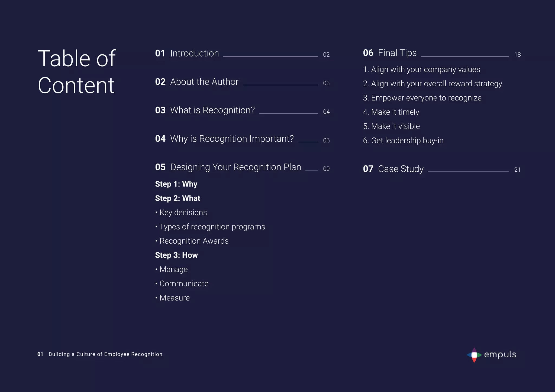Select the Recognition Awards bullet
The height and width of the screenshot is (392, 555).
(x=194, y=241)
